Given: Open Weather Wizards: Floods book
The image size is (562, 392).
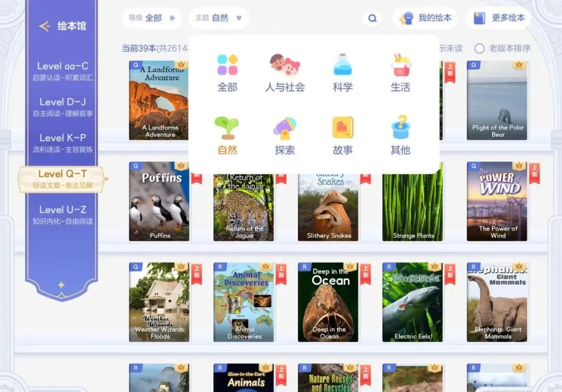Looking at the screenshot, I should pyautogui.click(x=159, y=302).
